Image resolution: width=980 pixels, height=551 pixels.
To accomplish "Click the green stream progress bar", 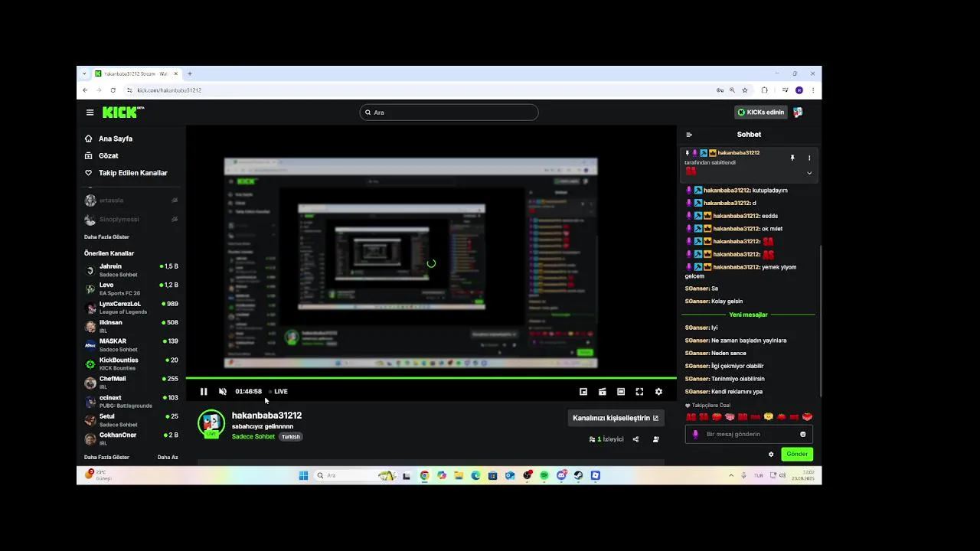I will tap(431, 378).
